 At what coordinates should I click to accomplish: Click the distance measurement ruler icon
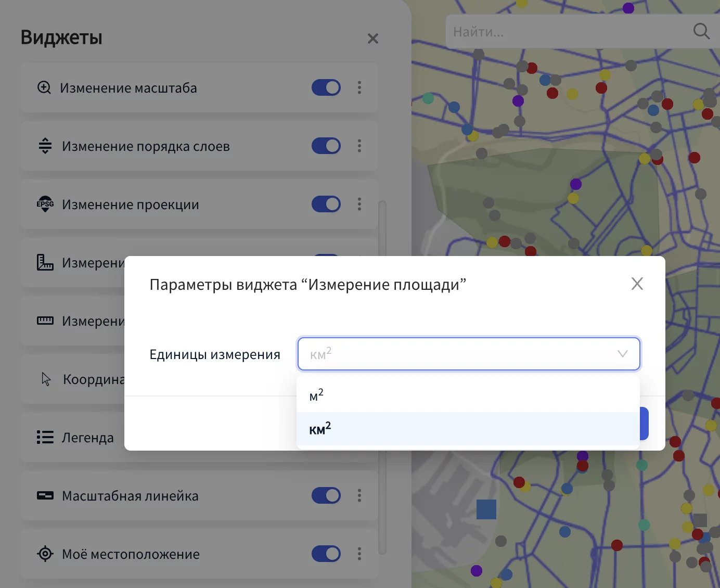(x=45, y=321)
